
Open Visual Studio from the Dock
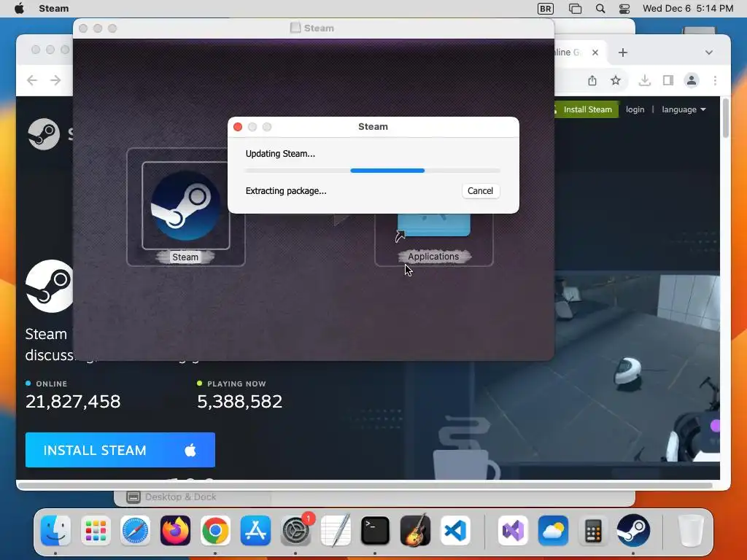coord(513,531)
